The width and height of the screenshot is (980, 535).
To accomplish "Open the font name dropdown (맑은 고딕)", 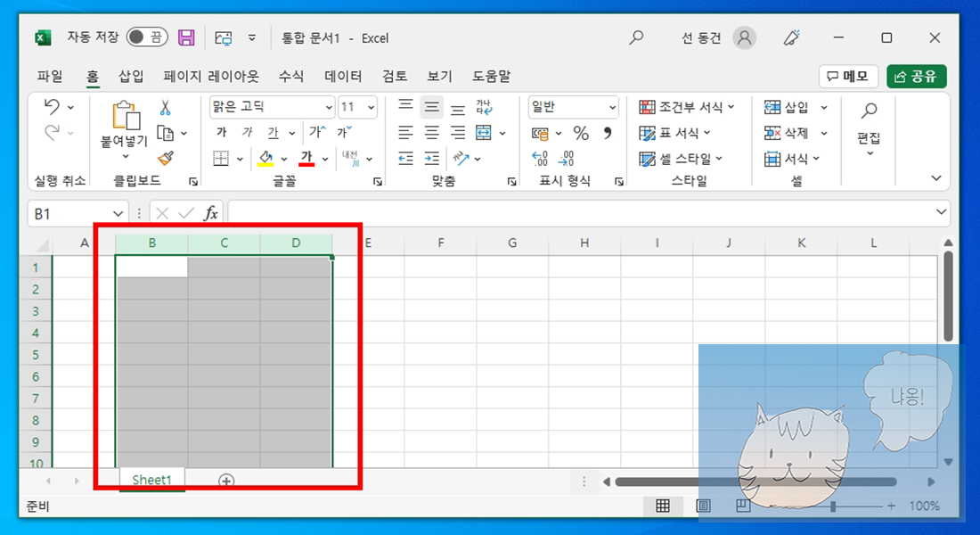I will click(329, 108).
